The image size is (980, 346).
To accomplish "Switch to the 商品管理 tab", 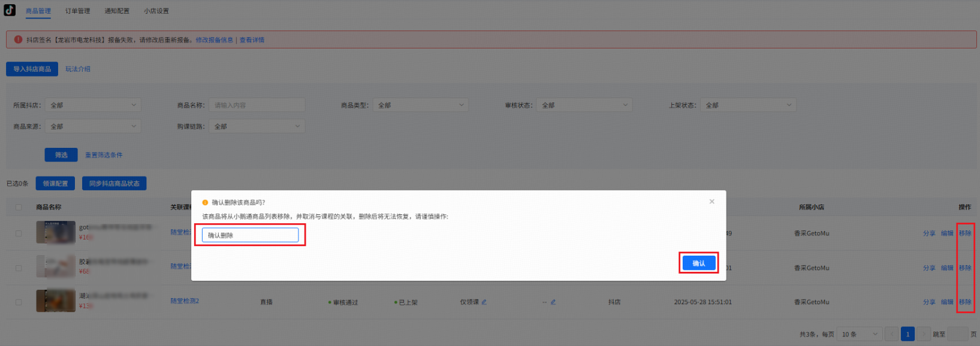I will (38, 11).
